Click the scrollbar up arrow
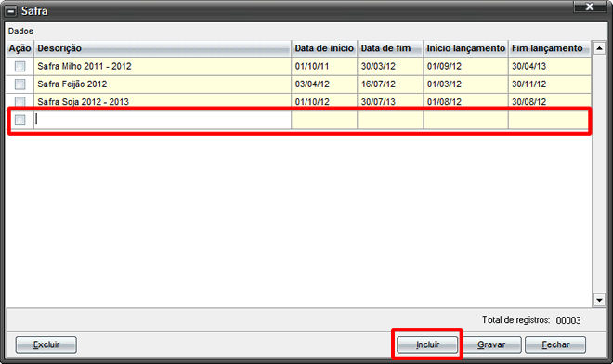 click(599, 48)
